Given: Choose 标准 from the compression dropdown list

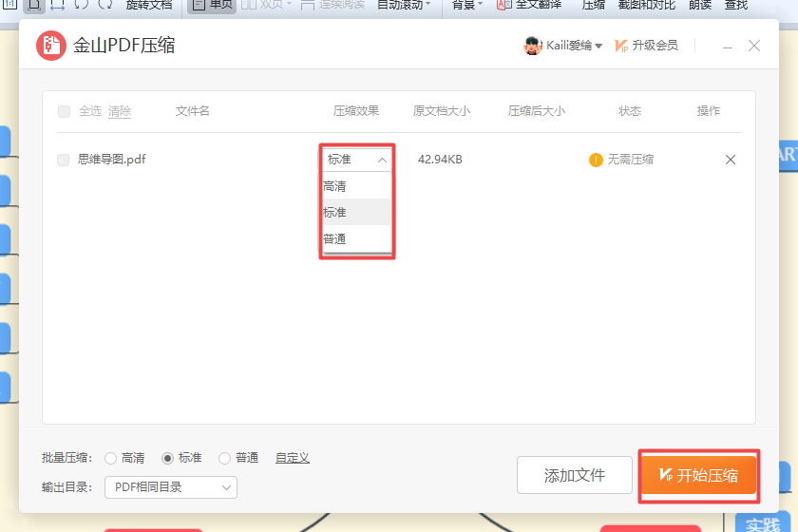Looking at the screenshot, I should pyautogui.click(x=356, y=212).
